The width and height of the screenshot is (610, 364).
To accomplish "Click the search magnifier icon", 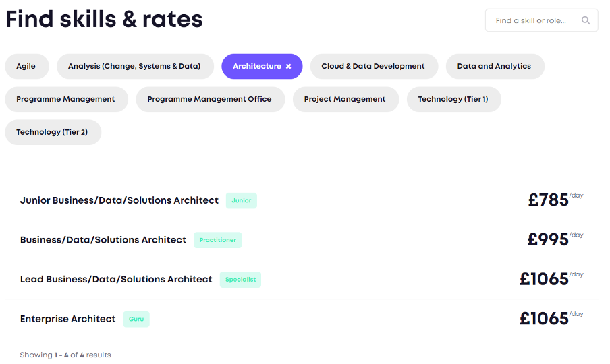I will point(586,20).
